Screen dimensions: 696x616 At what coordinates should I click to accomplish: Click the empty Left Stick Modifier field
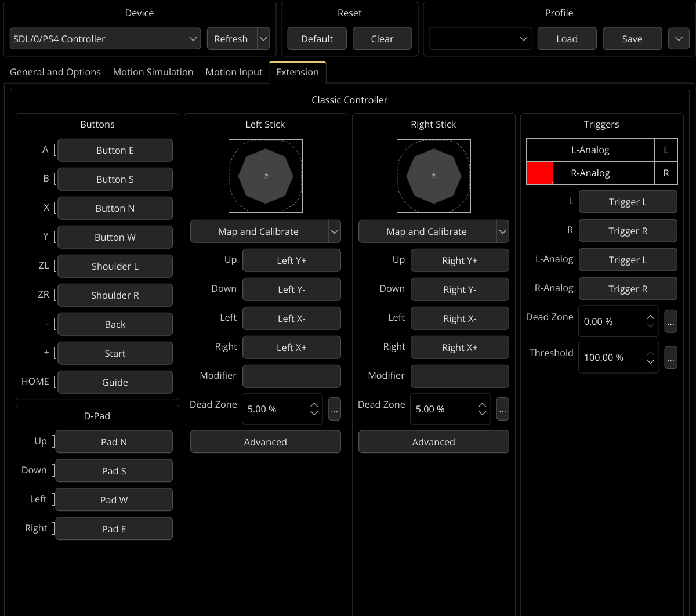point(292,376)
